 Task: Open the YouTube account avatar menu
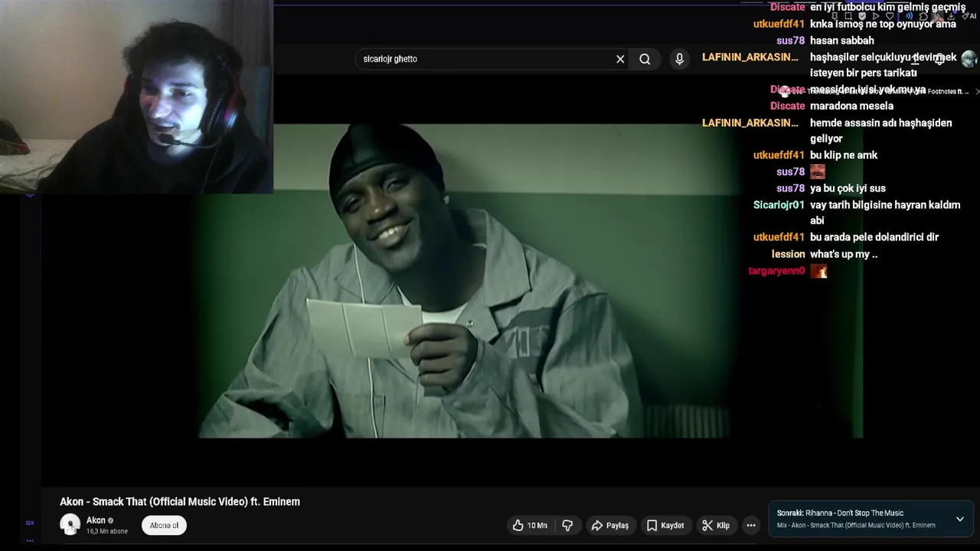pyautogui.click(x=969, y=59)
